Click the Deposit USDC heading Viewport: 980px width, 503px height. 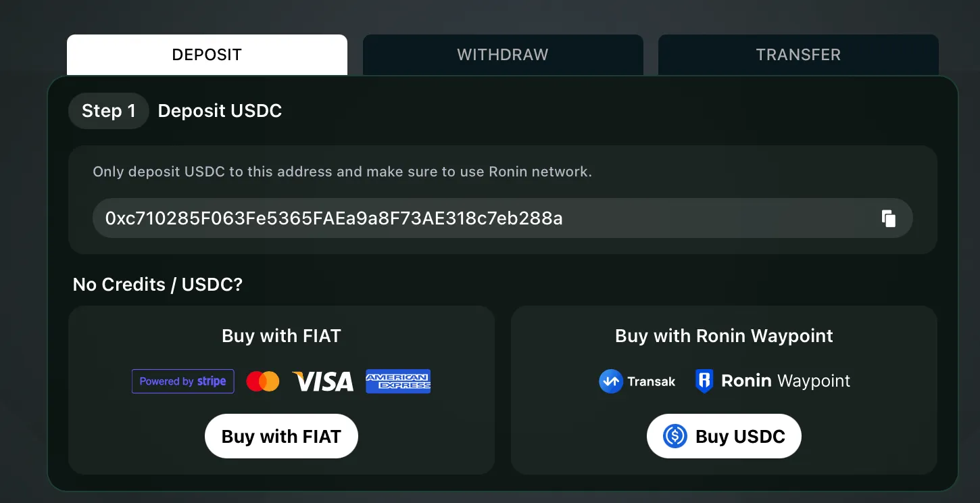tap(220, 111)
